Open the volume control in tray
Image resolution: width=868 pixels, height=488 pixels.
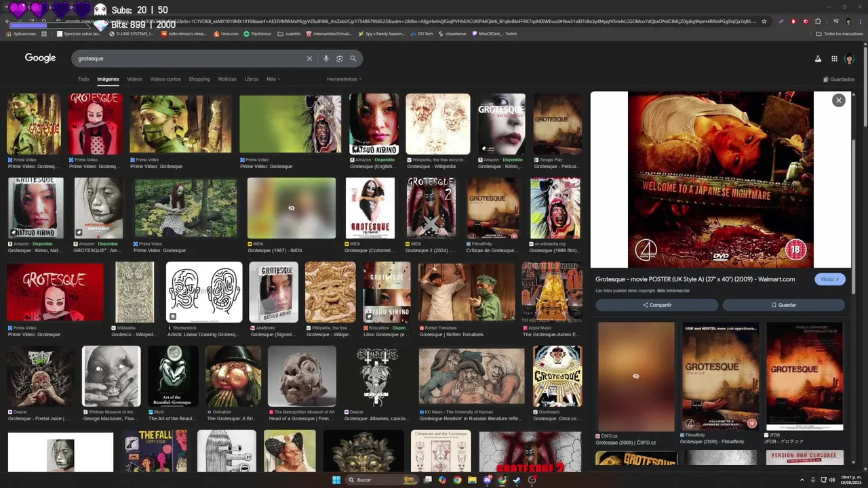[833, 480]
